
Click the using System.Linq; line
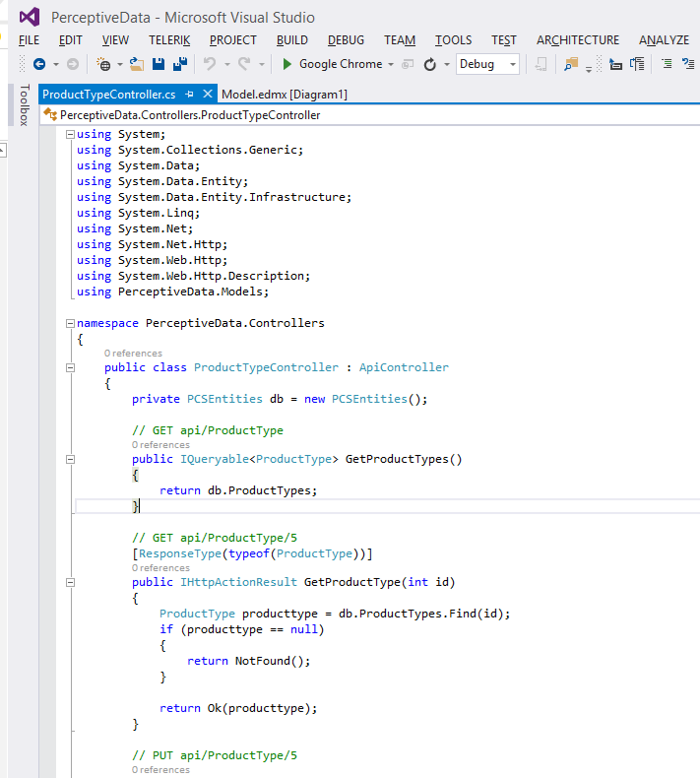pos(139,214)
